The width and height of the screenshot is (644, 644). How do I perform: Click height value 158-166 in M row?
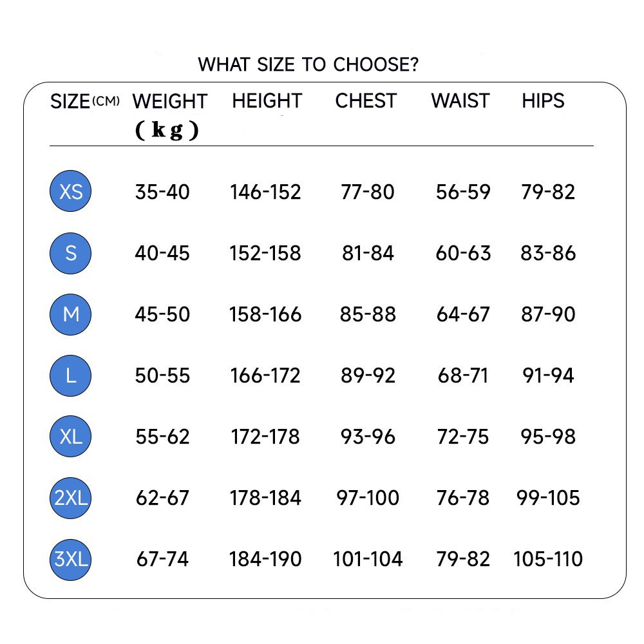[265, 314]
